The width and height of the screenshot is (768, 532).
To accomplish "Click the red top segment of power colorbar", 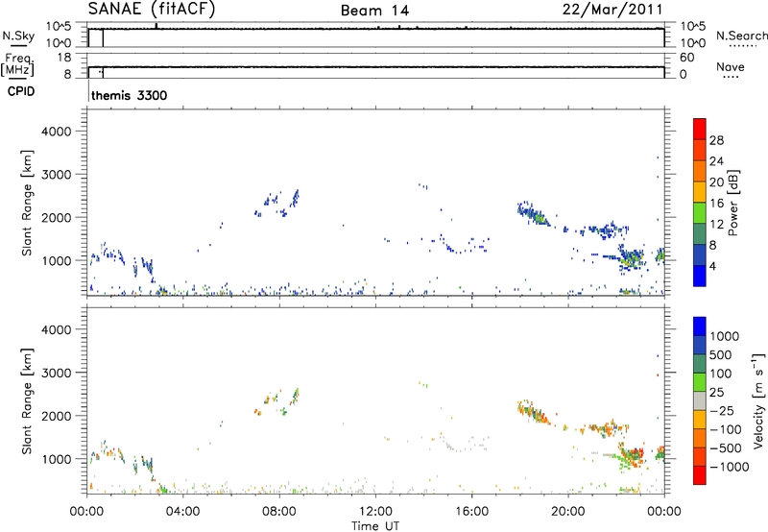I will (700, 129).
